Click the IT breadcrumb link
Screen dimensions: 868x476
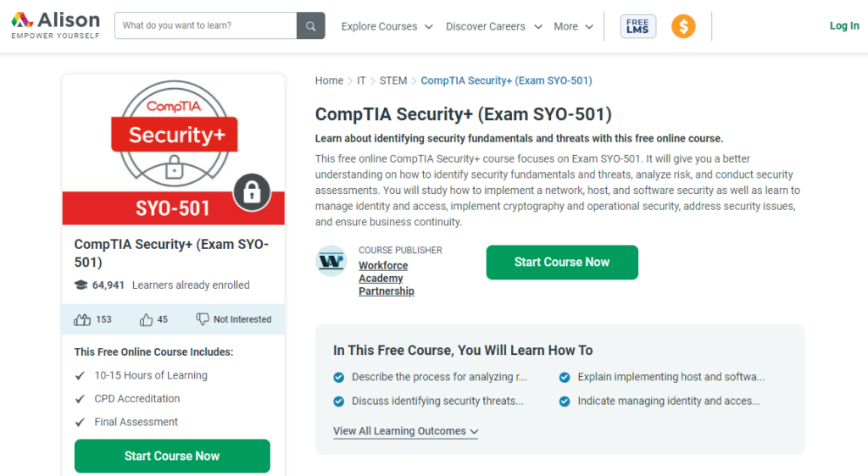click(361, 80)
